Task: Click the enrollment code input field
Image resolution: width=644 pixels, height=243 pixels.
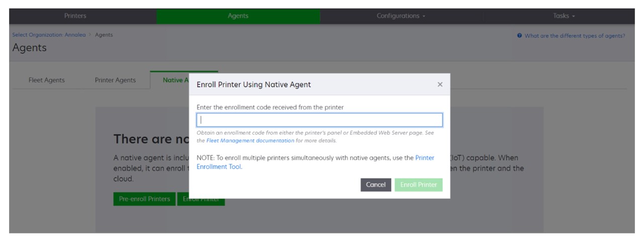Action: pyautogui.click(x=319, y=120)
